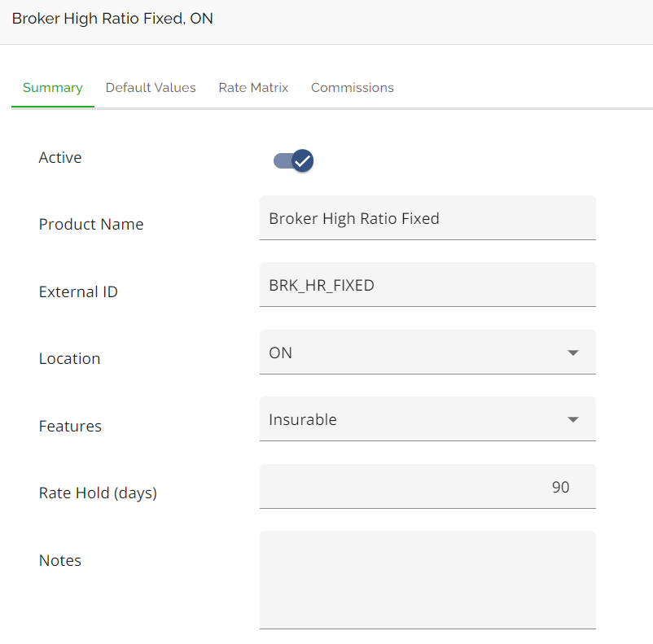Select the Rate Hold days field
The image size is (653, 644).
point(427,487)
